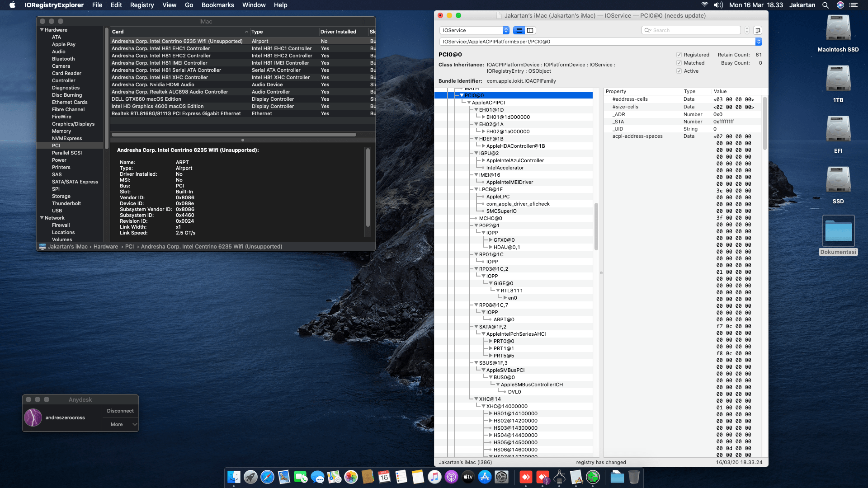Open Calendar from the Dock
This screenshot has width=868, height=488.
click(384, 477)
